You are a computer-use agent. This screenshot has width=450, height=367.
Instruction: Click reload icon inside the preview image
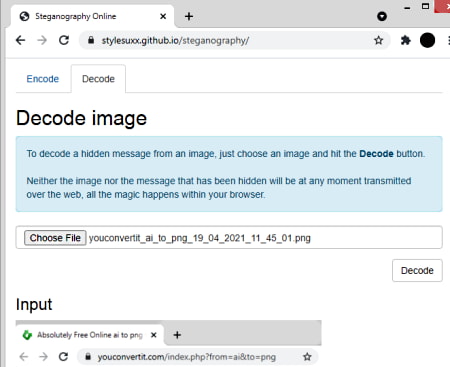(x=63, y=357)
